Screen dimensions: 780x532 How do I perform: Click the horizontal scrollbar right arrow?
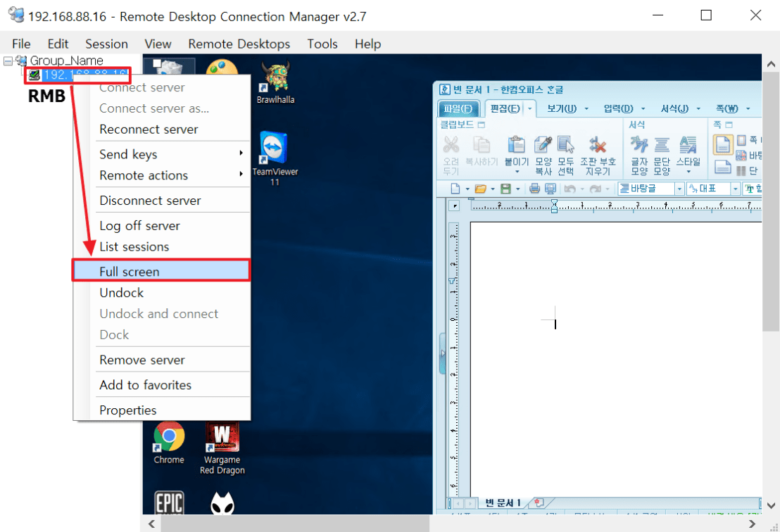tap(754, 524)
